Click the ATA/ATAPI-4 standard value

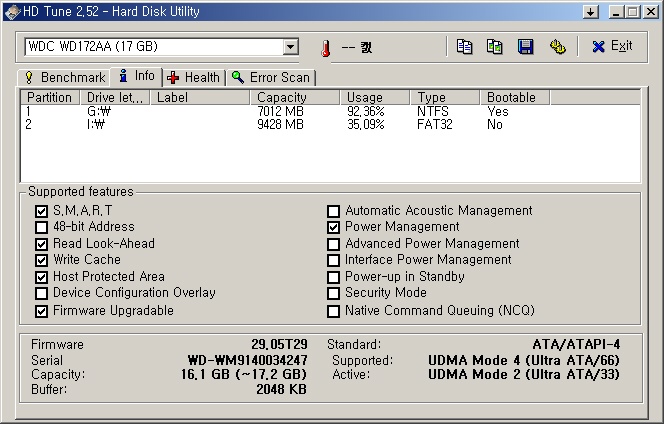(x=576, y=344)
